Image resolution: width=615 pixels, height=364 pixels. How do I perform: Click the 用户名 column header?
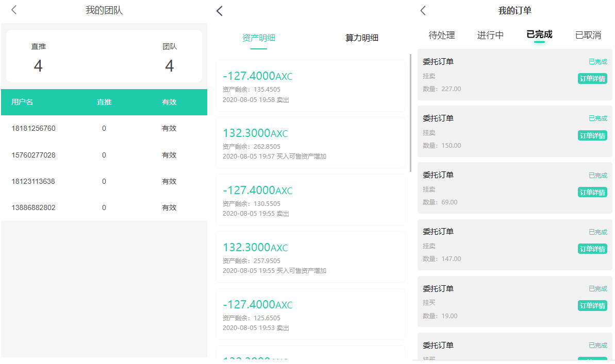click(22, 102)
